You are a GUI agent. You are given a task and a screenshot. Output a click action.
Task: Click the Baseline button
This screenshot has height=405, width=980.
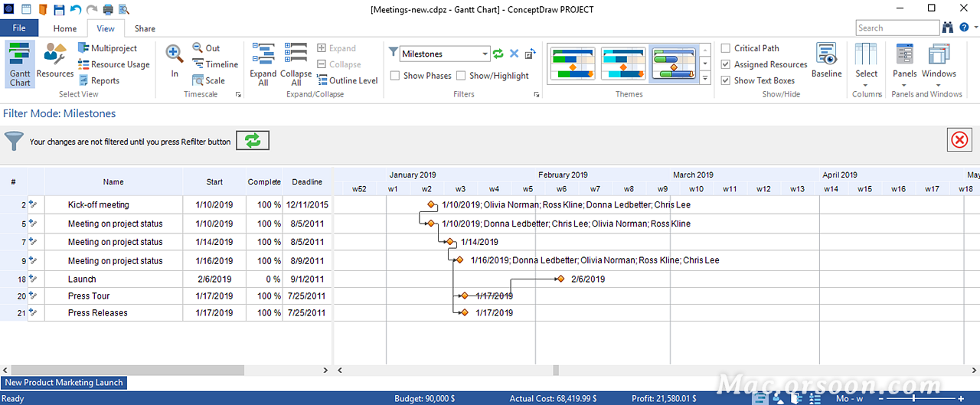coord(826,61)
